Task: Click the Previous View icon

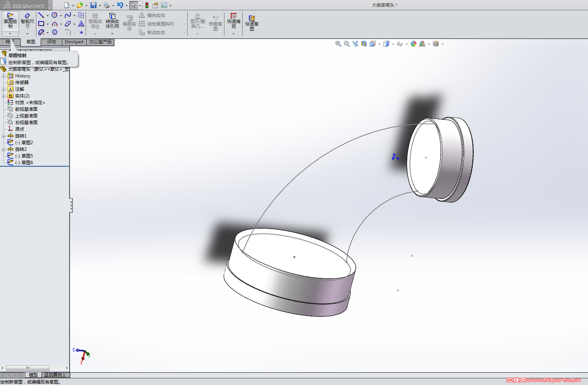Action: pyautogui.click(x=355, y=44)
